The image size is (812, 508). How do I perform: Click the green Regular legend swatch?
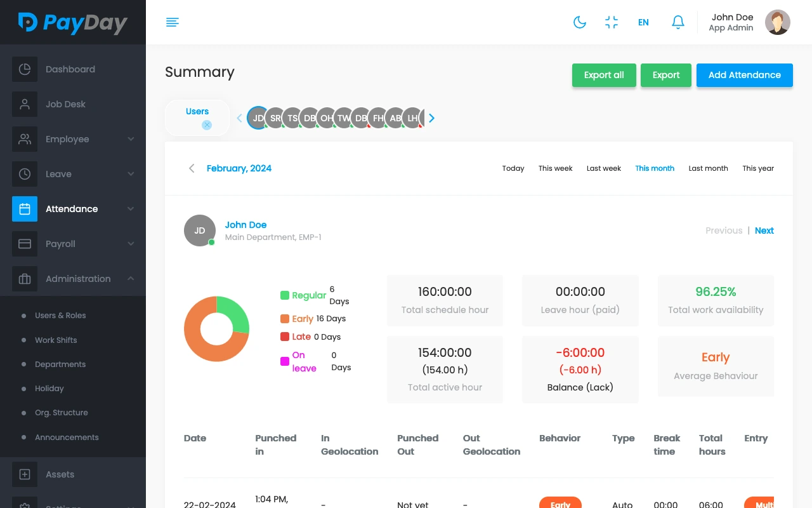(x=285, y=295)
